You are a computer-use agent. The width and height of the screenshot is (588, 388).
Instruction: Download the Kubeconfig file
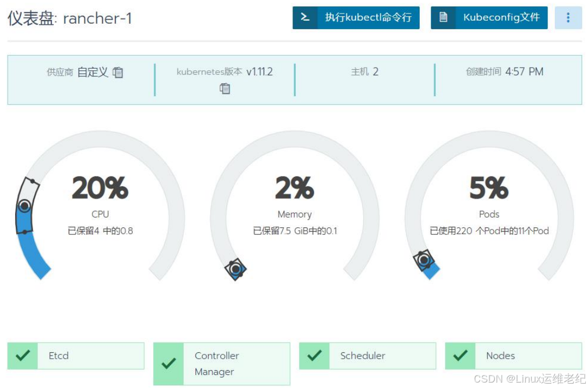pos(489,18)
